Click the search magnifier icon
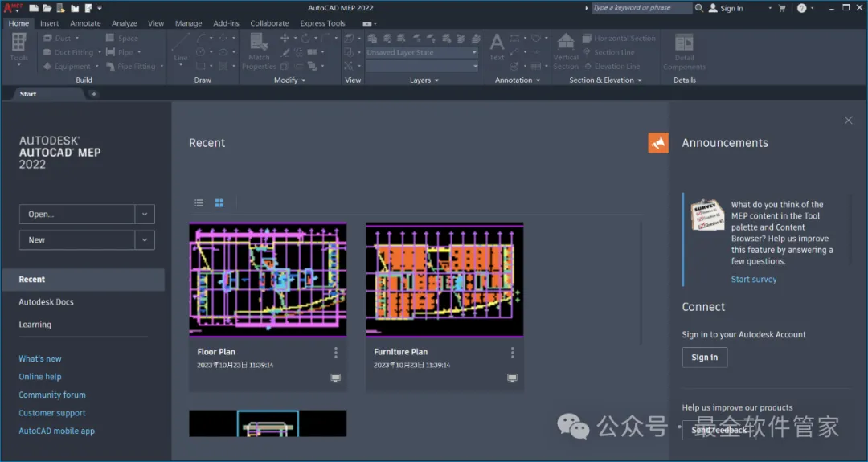 coord(699,8)
